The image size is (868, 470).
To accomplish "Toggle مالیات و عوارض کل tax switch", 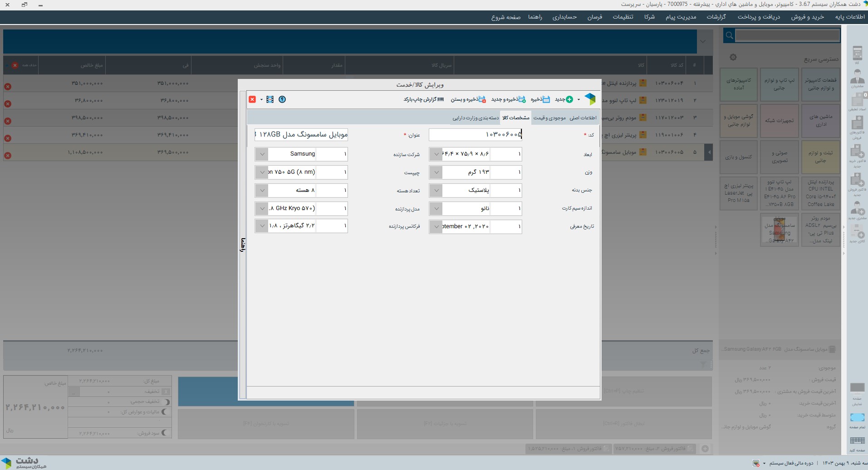I will pyautogui.click(x=166, y=412).
